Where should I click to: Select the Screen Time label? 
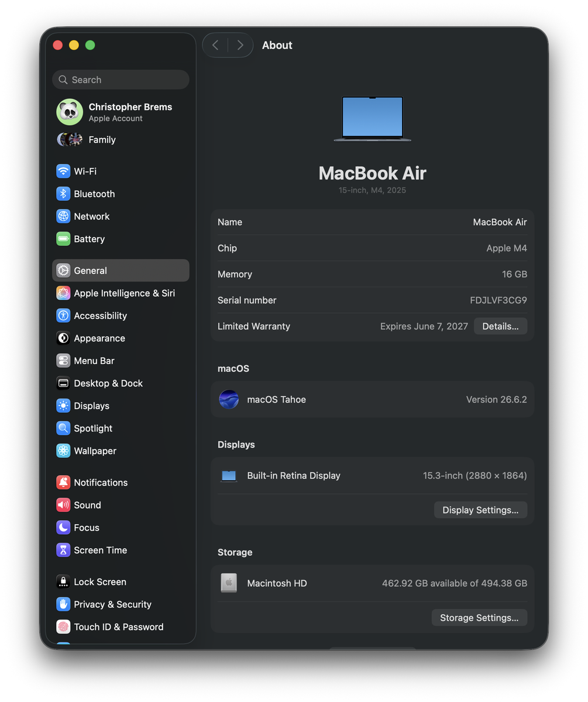[x=101, y=550]
